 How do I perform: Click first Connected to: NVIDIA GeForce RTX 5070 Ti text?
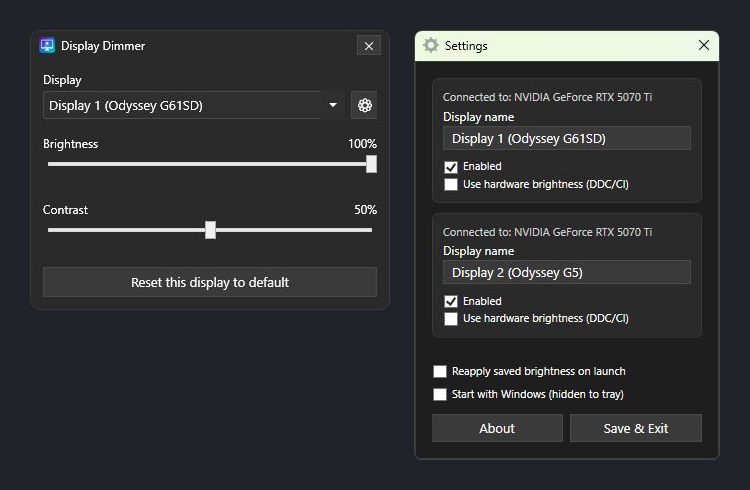(547, 97)
